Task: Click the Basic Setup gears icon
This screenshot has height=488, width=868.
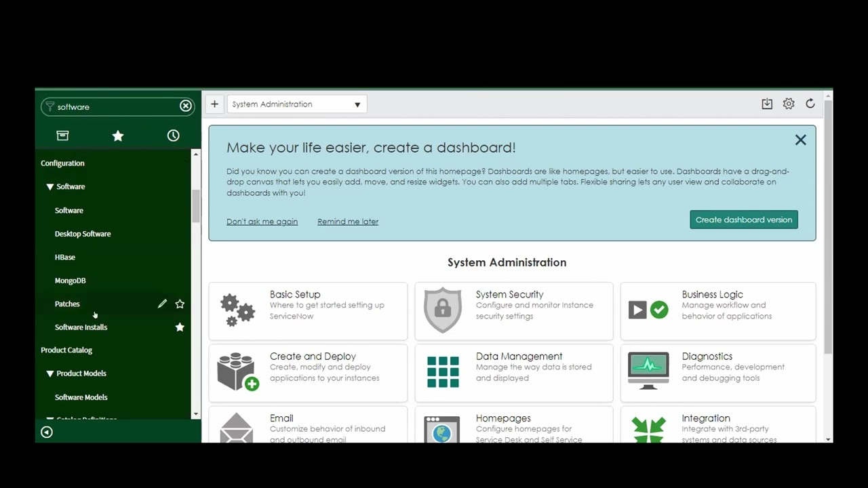Action: 237,310
